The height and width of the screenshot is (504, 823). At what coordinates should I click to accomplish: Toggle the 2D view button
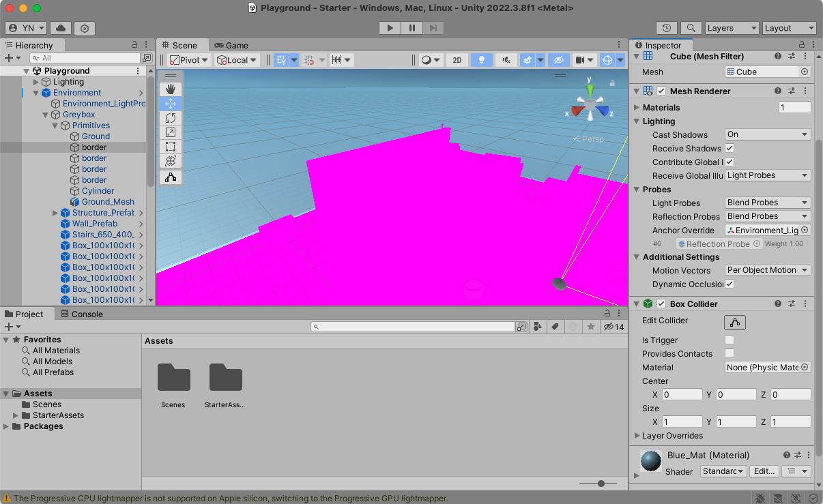tap(457, 60)
